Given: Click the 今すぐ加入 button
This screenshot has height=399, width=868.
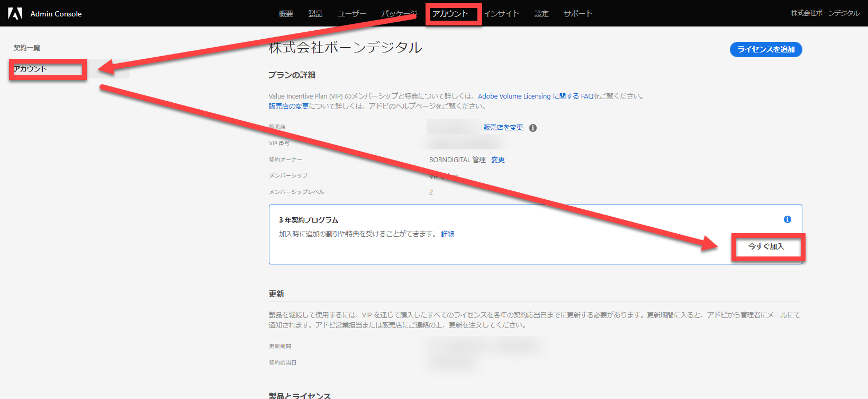Looking at the screenshot, I should pyautogui.click(x=766, y=246).
